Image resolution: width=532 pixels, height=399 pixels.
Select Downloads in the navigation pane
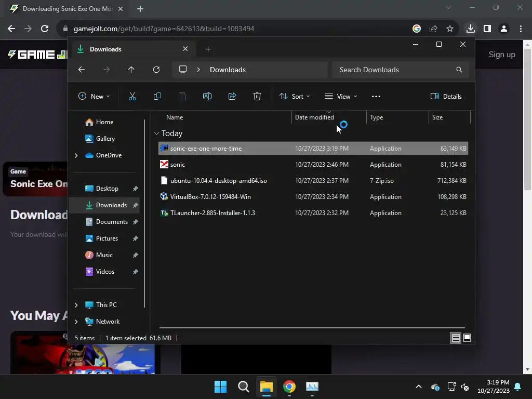point(105,205)
